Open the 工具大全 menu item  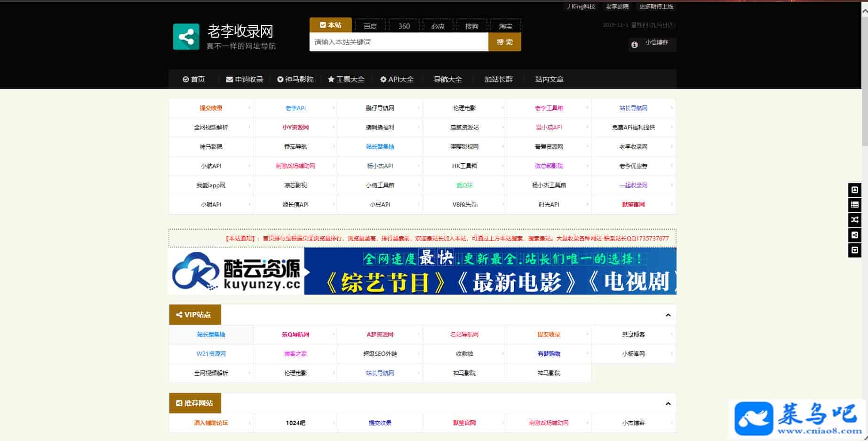[x=346, y=79]
